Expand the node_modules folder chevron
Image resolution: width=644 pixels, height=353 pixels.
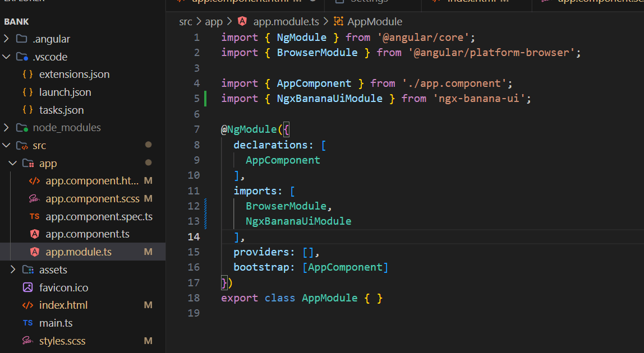point(6,128)
